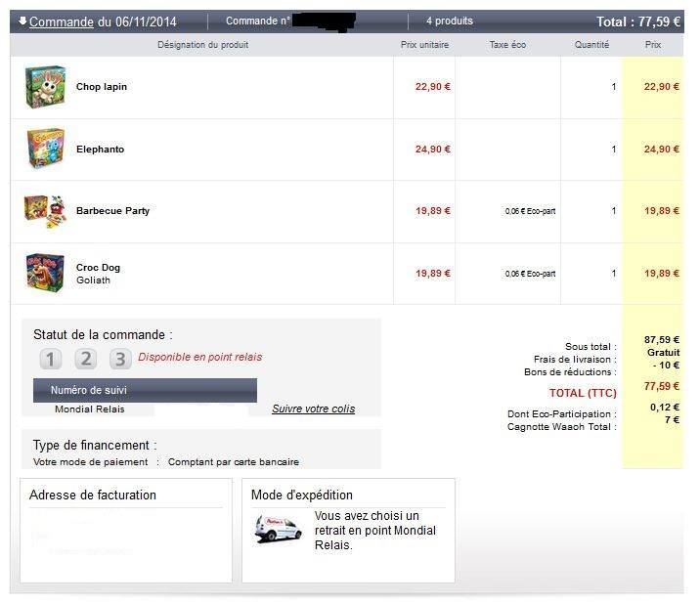Click order status step 2 icon

click(x=86, y=359)
